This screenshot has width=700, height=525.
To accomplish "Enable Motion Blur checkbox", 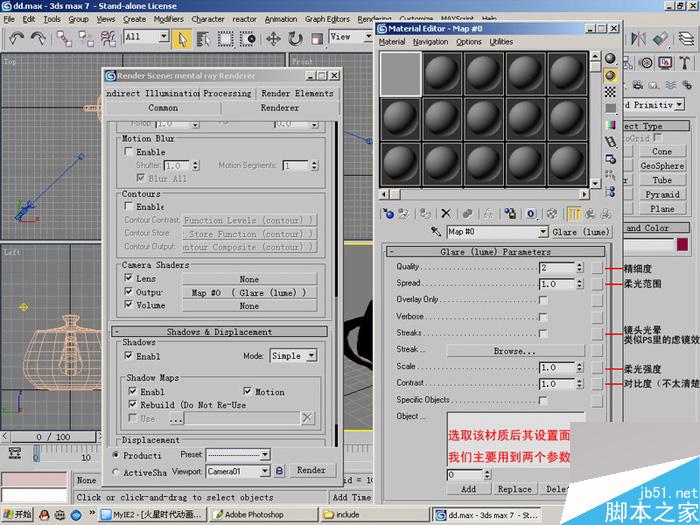I will pos(129,151).
